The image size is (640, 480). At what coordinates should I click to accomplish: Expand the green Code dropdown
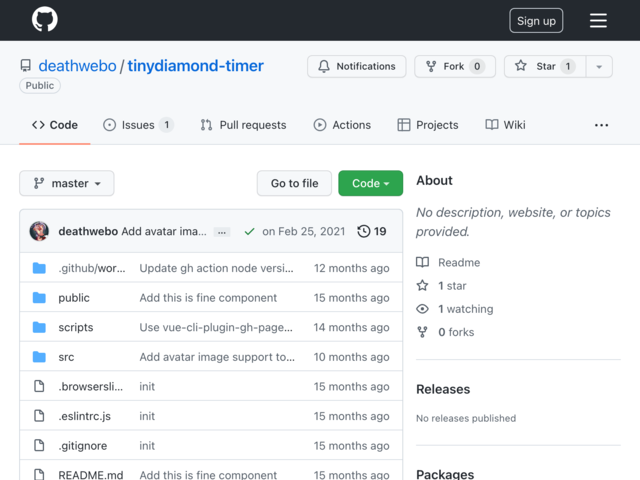[x=370, y=183]
